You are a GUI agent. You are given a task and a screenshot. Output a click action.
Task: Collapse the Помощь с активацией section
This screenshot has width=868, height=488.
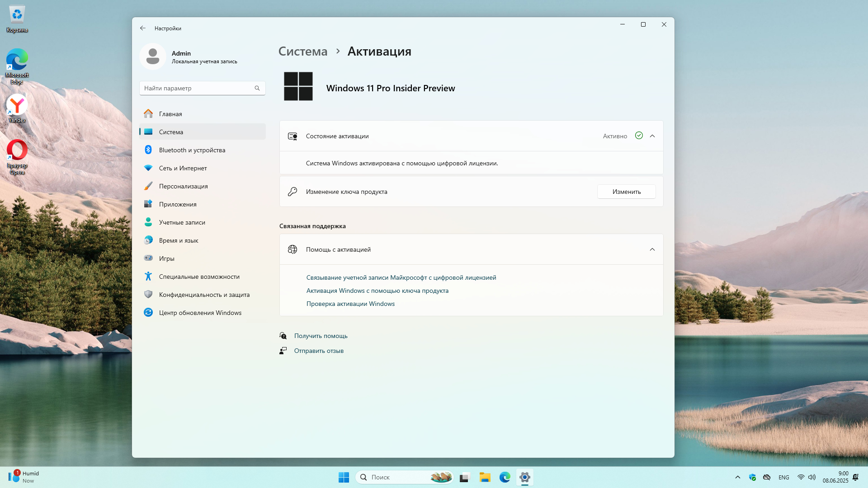point(652,249)
